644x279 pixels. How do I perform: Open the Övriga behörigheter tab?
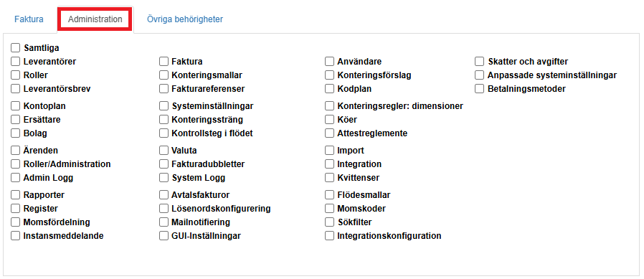(x=185, y=19)
